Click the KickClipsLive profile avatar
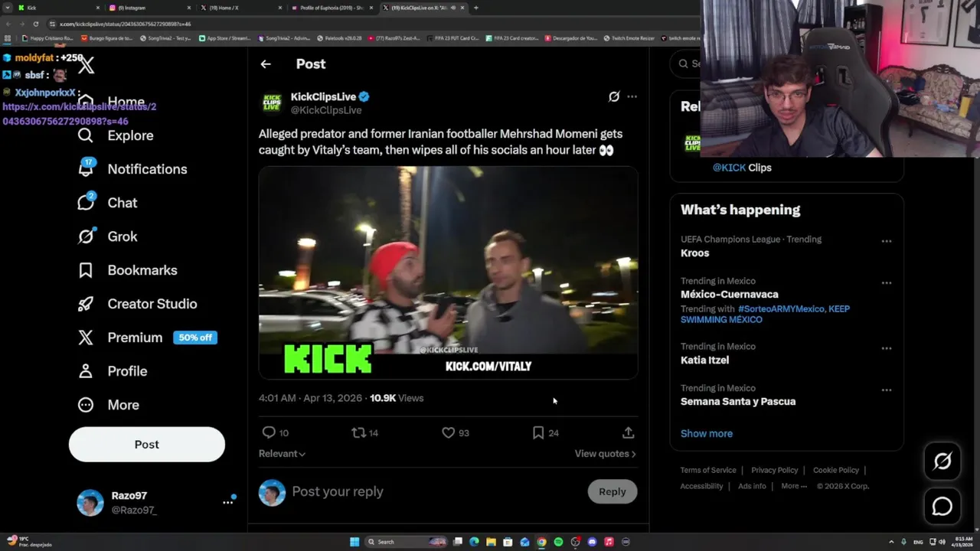980x551 pixels. click(272, 103)
